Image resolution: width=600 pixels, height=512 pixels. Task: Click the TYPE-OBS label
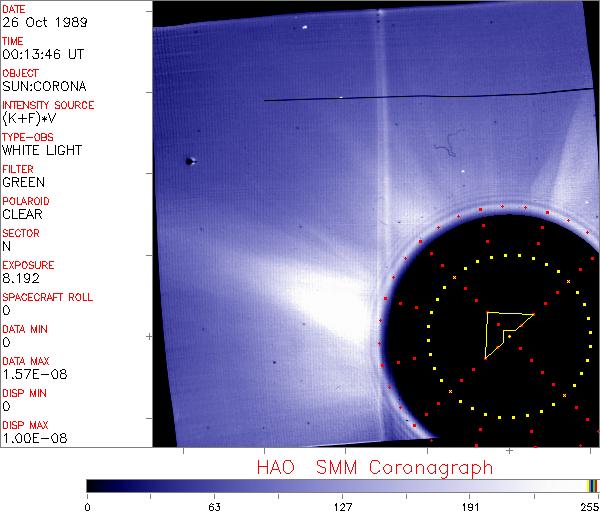(28, 137)
